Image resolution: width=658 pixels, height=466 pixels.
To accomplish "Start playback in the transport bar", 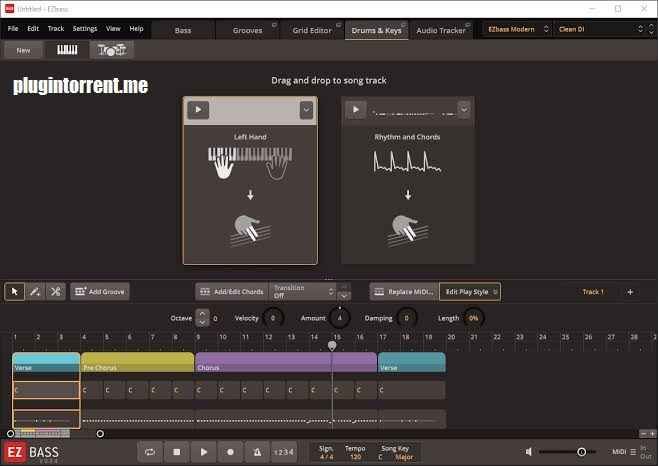I will [x=204, y=452].
